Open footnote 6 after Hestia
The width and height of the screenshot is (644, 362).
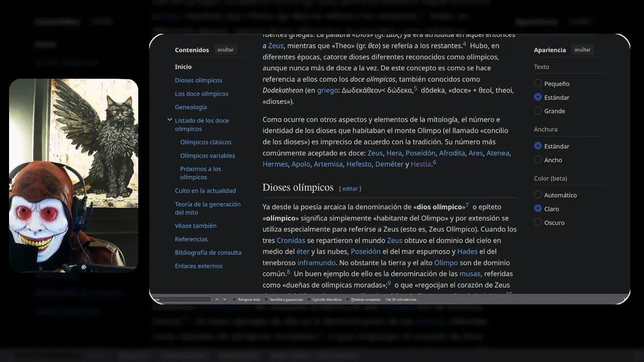tap(435, 162)
